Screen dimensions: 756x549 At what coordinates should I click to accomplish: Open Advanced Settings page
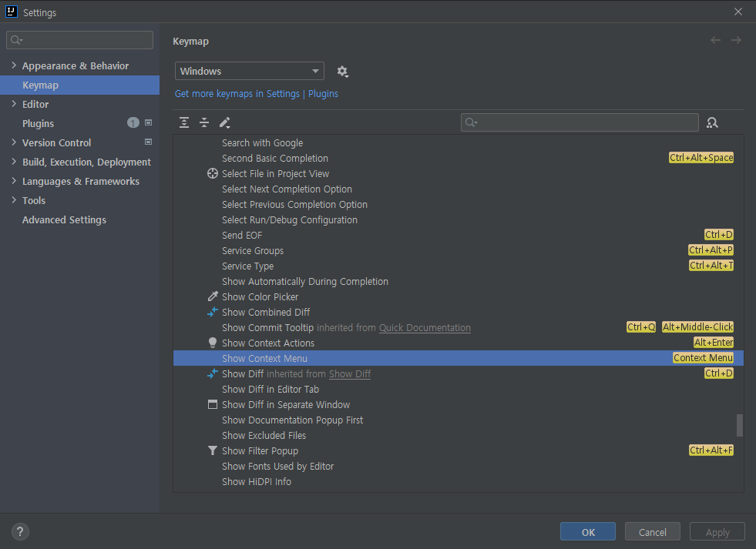click(64, 220)
